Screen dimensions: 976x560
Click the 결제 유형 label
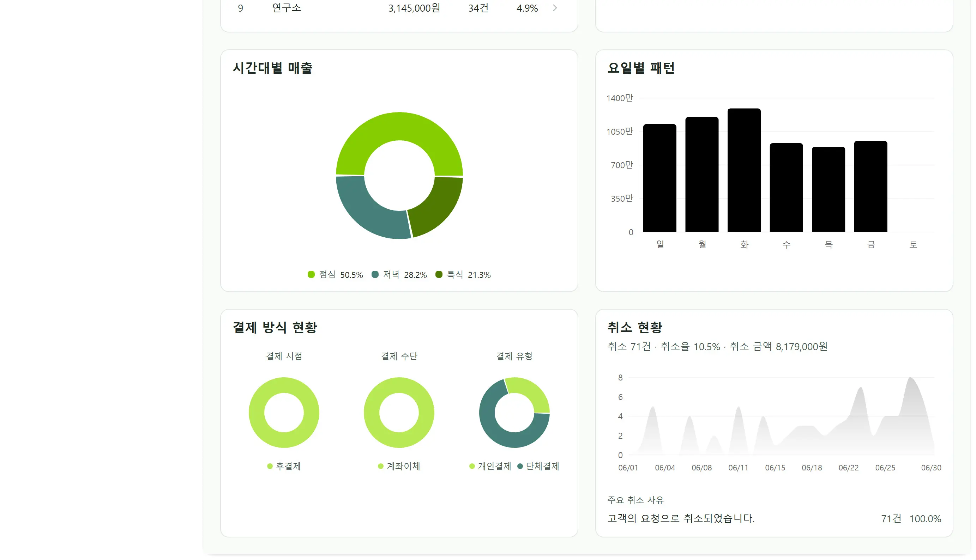tap(514, 357)
